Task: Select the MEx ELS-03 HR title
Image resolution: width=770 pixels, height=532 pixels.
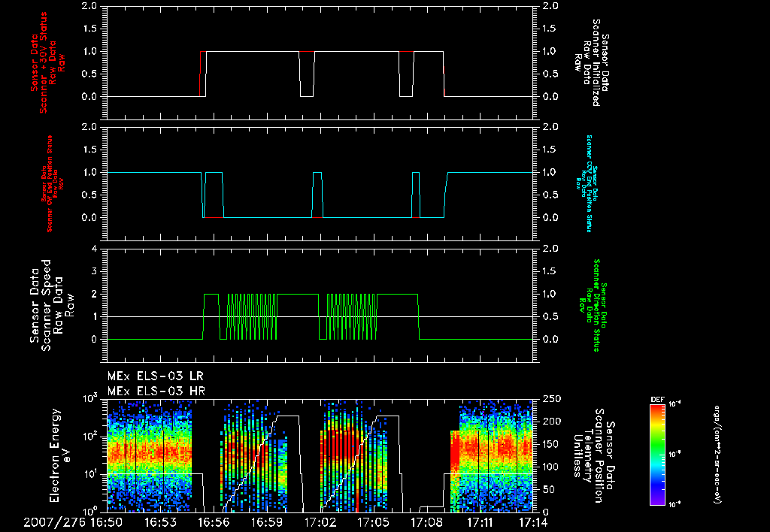Action: pyautogui.click(x=156, y=391)
